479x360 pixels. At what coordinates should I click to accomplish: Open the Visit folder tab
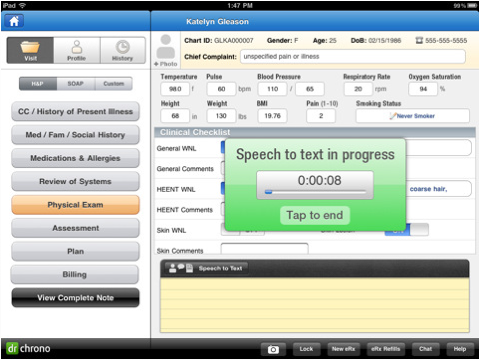[x=30, y=50]
